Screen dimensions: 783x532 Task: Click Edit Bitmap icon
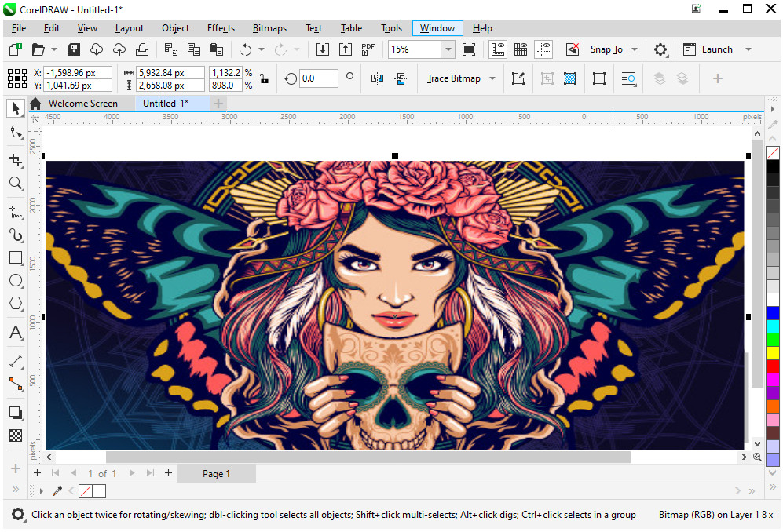click(518, 78)
